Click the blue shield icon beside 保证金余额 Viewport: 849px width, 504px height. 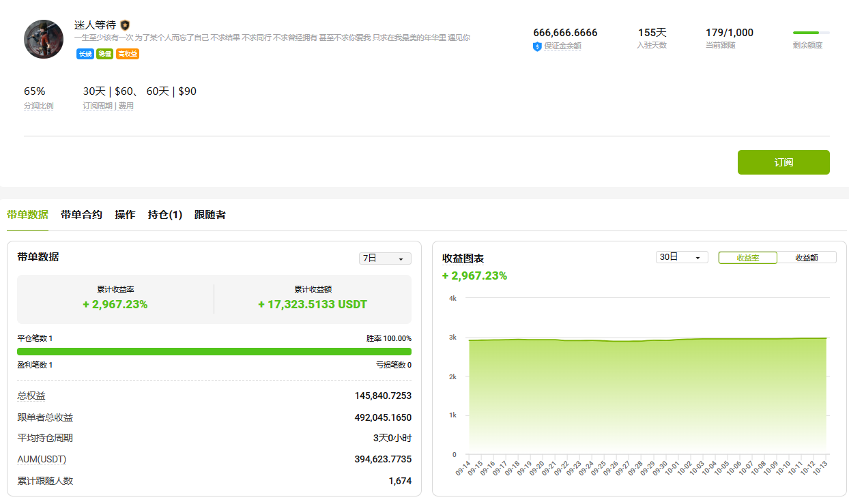(x=537, y=46)
